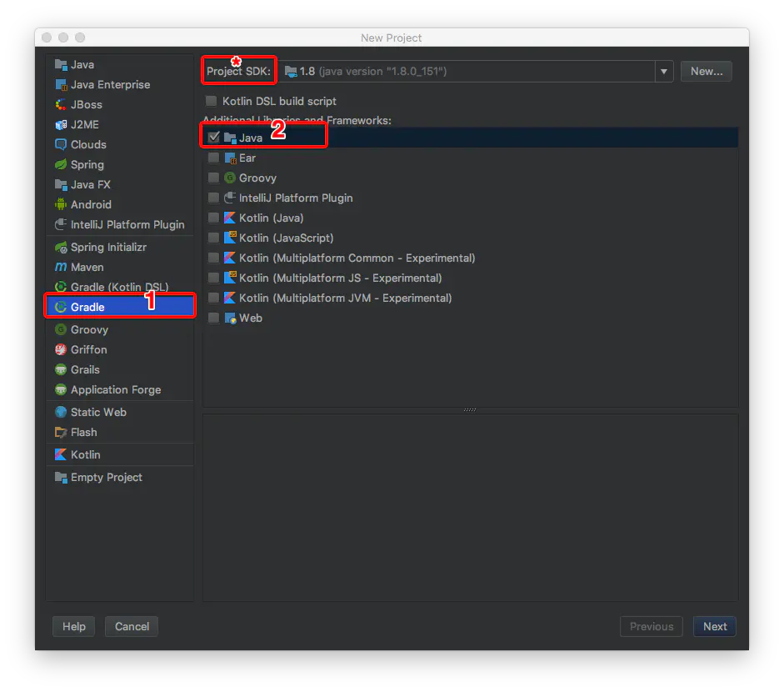The image size is (784, 692).
Task: Check the Groovy framework checkbox
Action: point(214,178)
